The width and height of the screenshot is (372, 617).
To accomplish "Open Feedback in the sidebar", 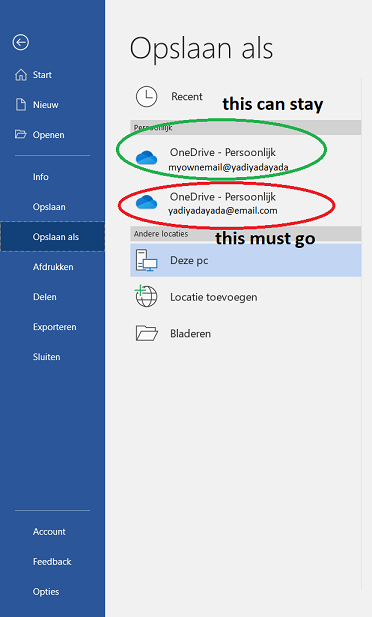I will [52, 562].
